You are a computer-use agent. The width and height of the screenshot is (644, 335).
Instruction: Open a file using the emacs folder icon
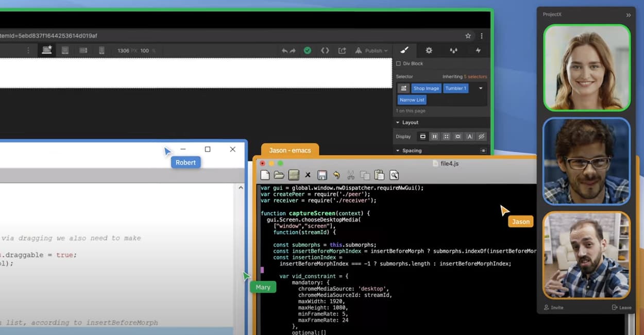279,175
